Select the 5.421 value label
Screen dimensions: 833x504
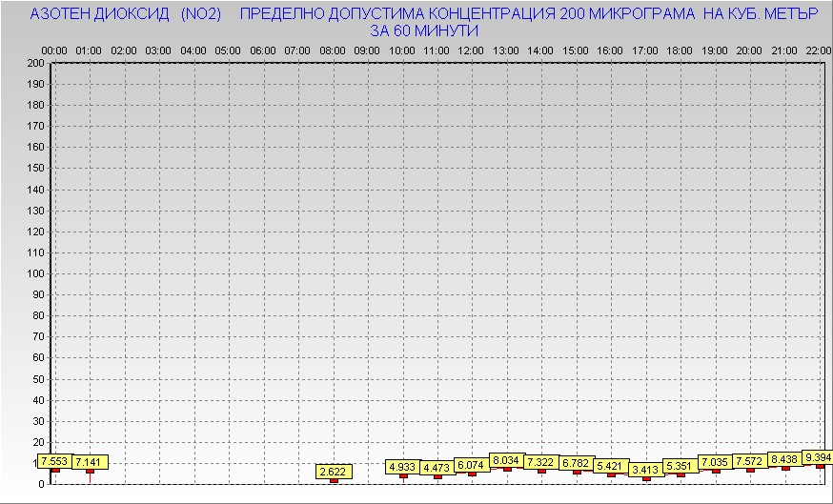[x=611, y=466]
